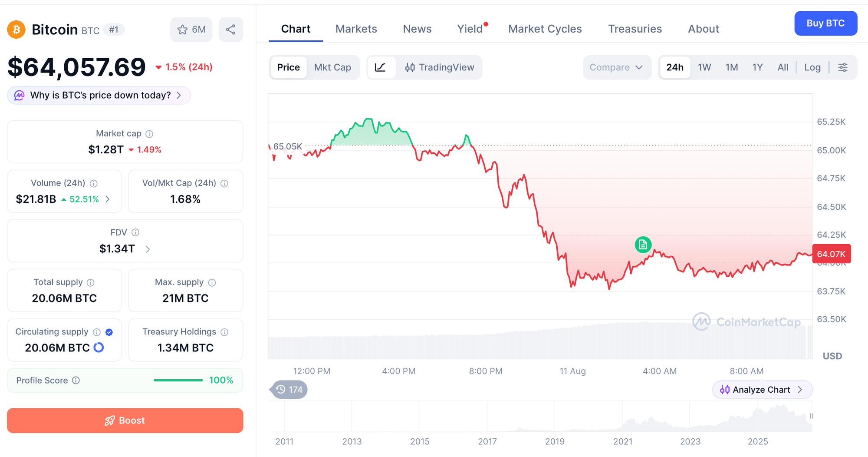
Task: Click the range handle on historical timeline
Action: coord(811,416)
